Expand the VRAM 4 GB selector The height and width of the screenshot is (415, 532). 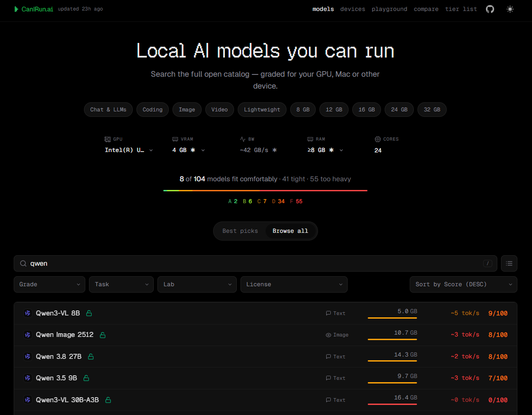click(188, 150)
